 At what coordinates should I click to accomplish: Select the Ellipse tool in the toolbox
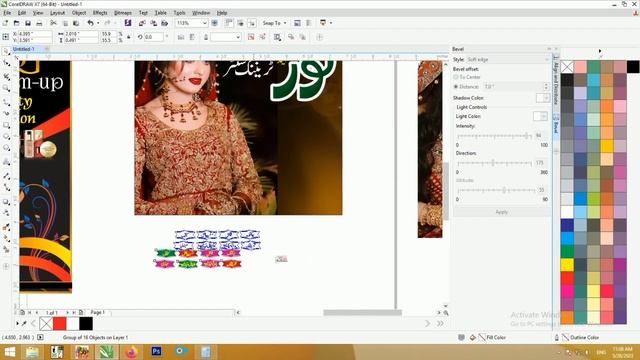click(x=6, y=136)
